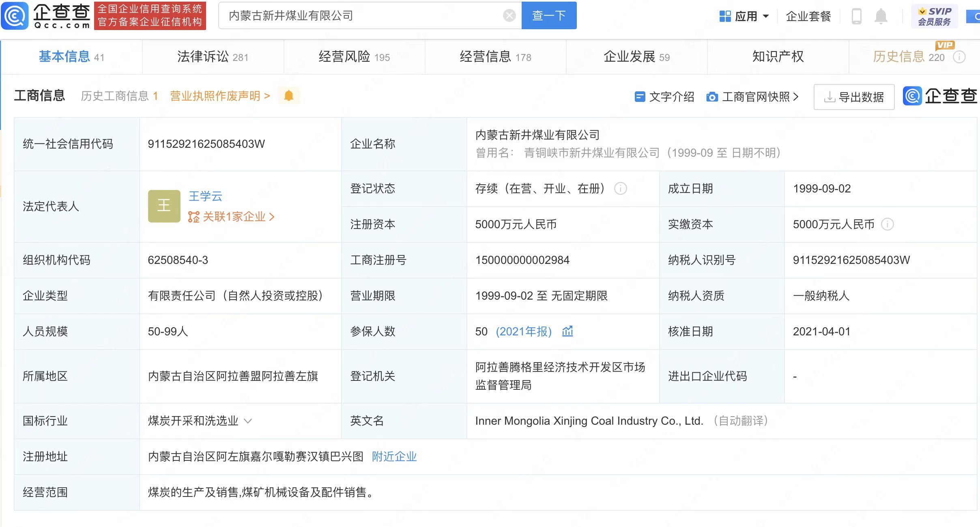The width and height of the screenshot is (980, 527).
Task: Click info icon next to 实缴资本 5000万元人民币
Action: click(x=888, y=225)
